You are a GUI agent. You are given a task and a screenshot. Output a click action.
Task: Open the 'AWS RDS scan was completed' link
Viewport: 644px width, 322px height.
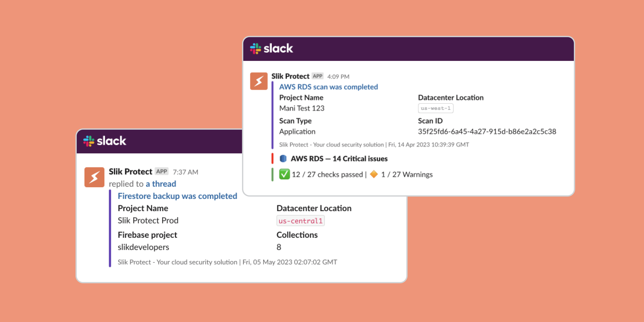328,87
